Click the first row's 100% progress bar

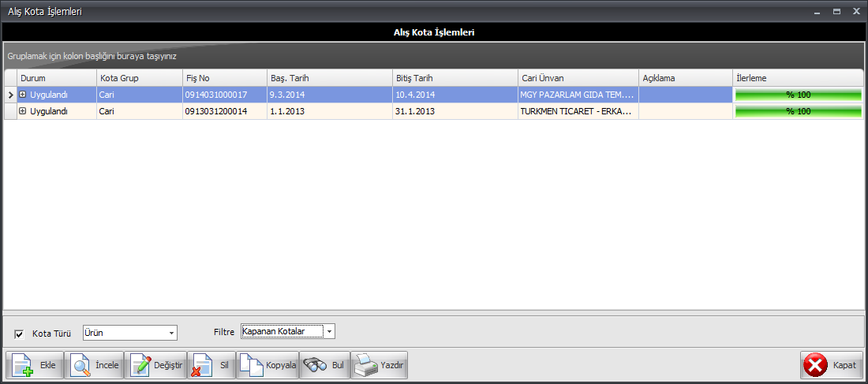(797, 95)
